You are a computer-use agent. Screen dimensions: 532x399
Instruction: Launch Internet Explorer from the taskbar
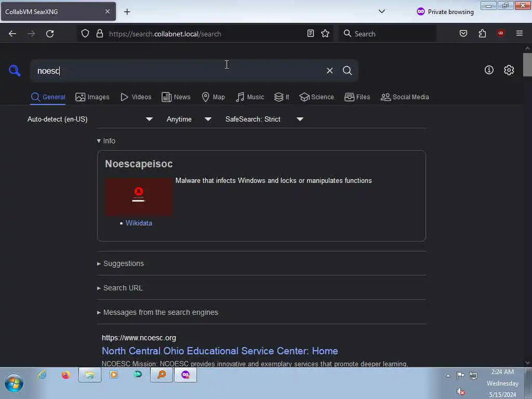point(43,375)
